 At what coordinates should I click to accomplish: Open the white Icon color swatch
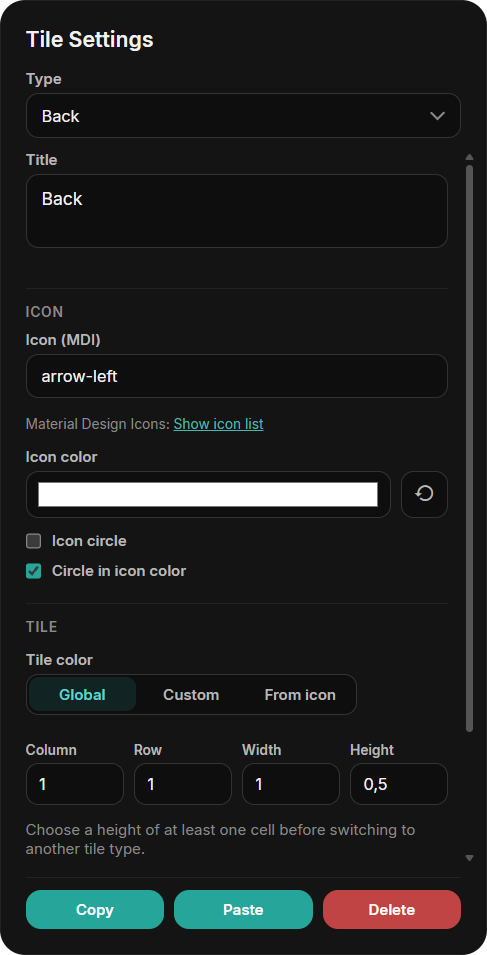point(208,495)
